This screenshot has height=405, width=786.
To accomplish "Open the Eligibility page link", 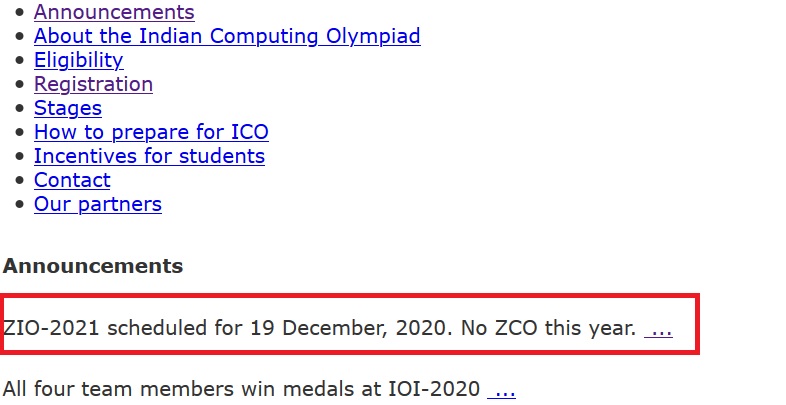I will tap(78, 61).
